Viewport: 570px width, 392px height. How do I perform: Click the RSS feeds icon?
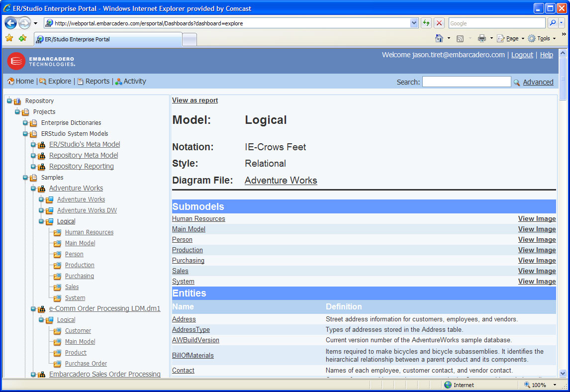[x=460, y=38]
